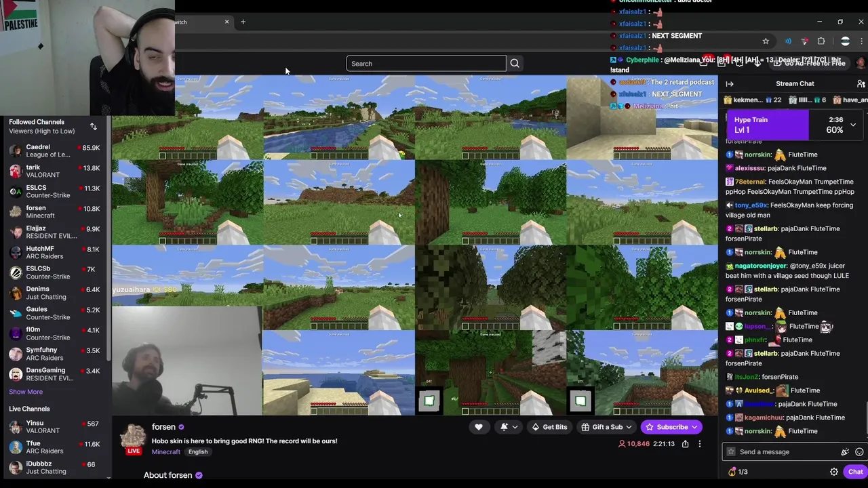Follow forsen with the heart icon
Viewport: 868px width, 488px height.
coord(479,427)
